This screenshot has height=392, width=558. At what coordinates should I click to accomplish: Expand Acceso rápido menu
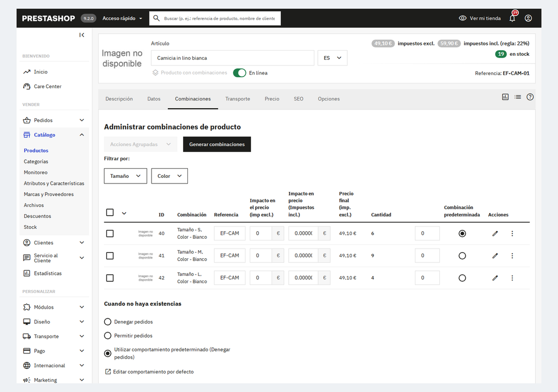[123, 18]
